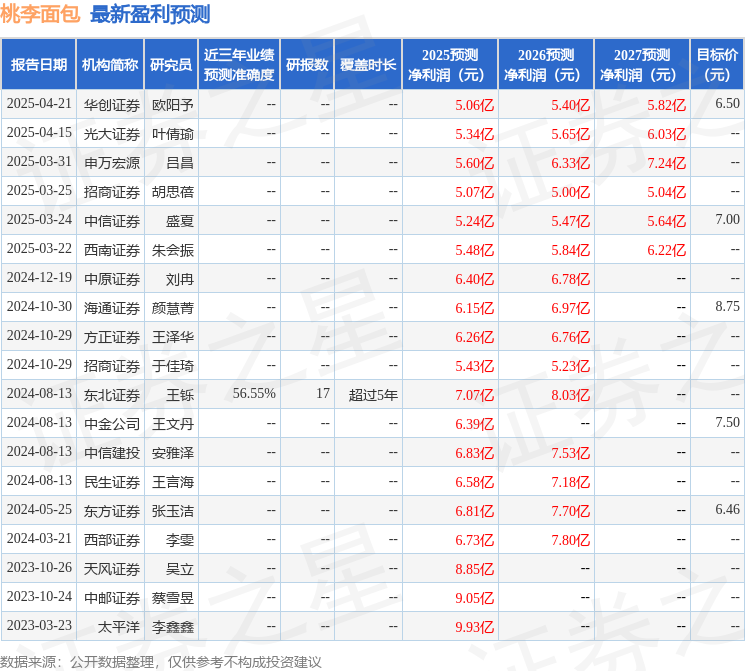745x671 pixels.
Task: Click the 9.05亿 forecast value
Action: (x=474, y=598)
